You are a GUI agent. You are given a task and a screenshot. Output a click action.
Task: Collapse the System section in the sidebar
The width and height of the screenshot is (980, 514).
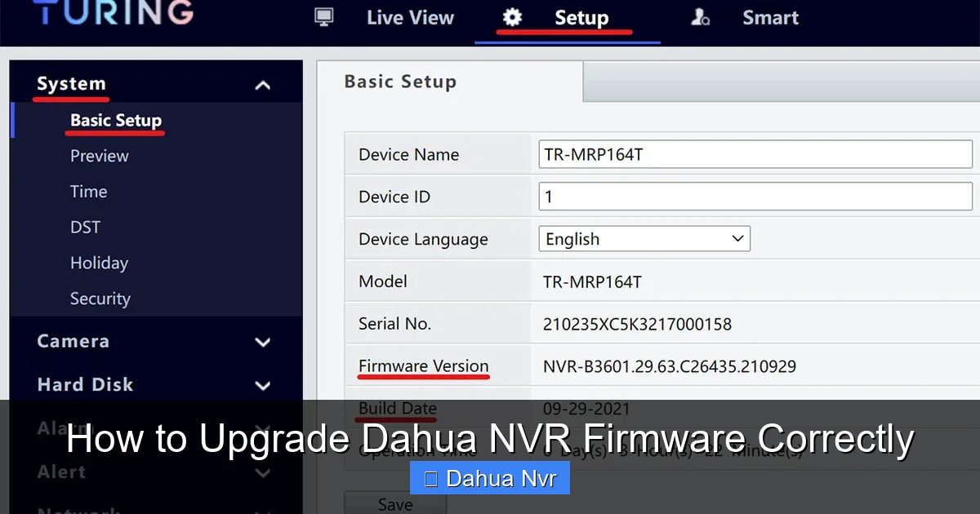[262, 84]
